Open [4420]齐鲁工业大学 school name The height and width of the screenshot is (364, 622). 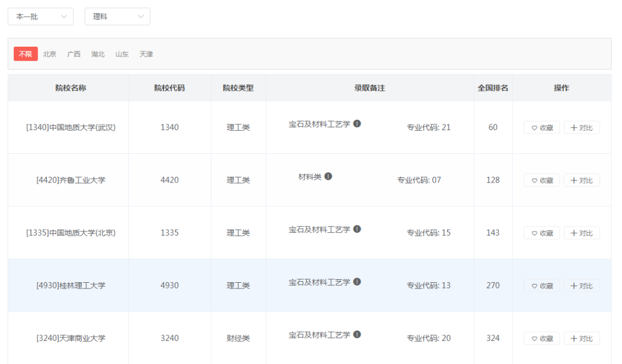pyautogui.click(x=71, y=180)
